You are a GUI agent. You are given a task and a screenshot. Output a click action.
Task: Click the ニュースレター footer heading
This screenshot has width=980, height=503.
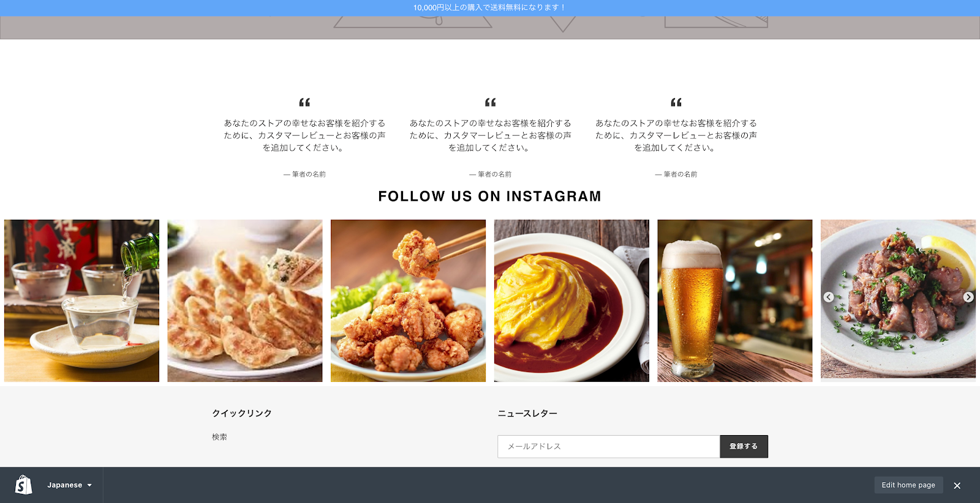click(527, 414)
